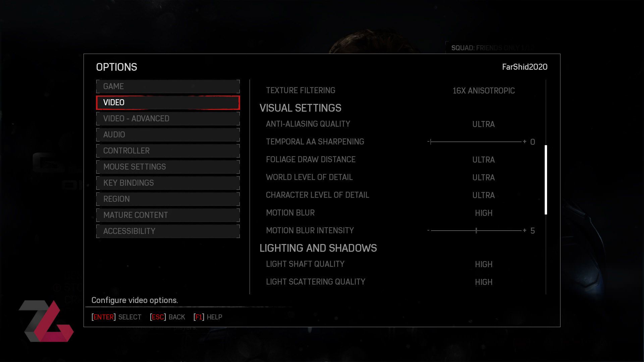
Task: Change MOTION BLUR level setting
Action: 483,213
